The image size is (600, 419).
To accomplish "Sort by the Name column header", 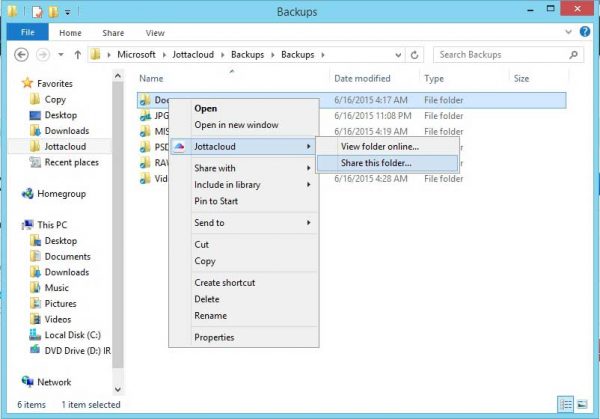I will pos(151,78).
